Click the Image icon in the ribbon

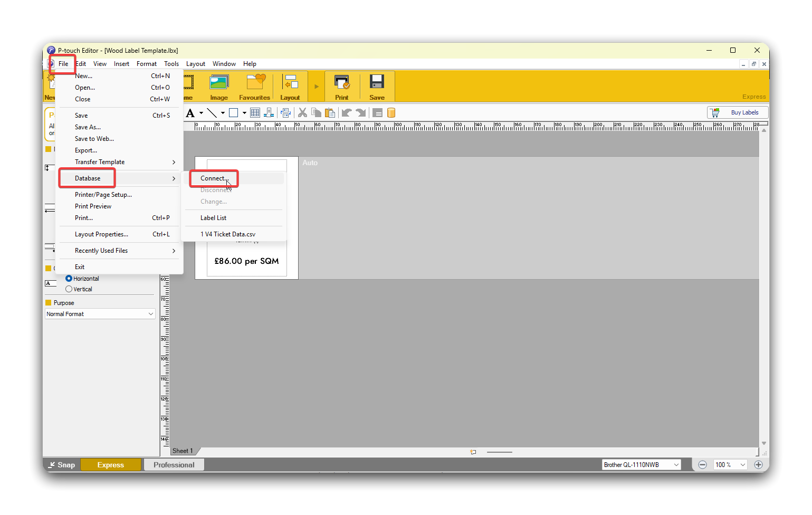click(219, 87)
